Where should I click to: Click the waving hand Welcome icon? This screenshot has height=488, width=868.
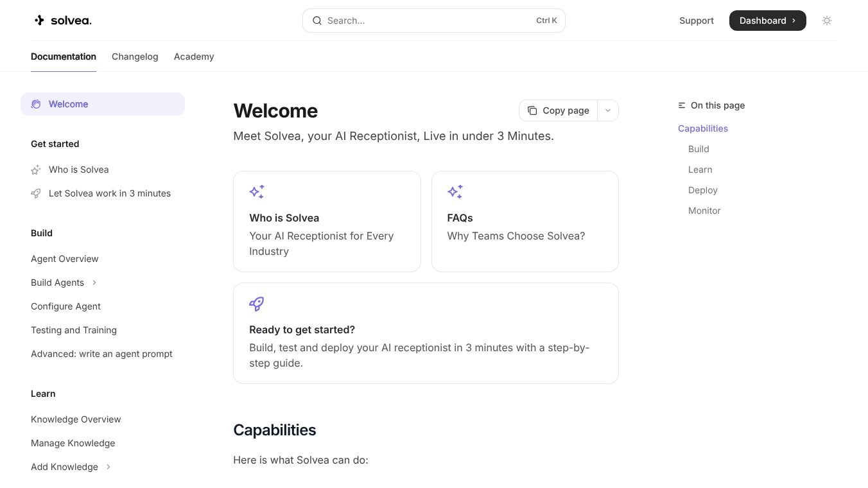[x=36, y=104]
